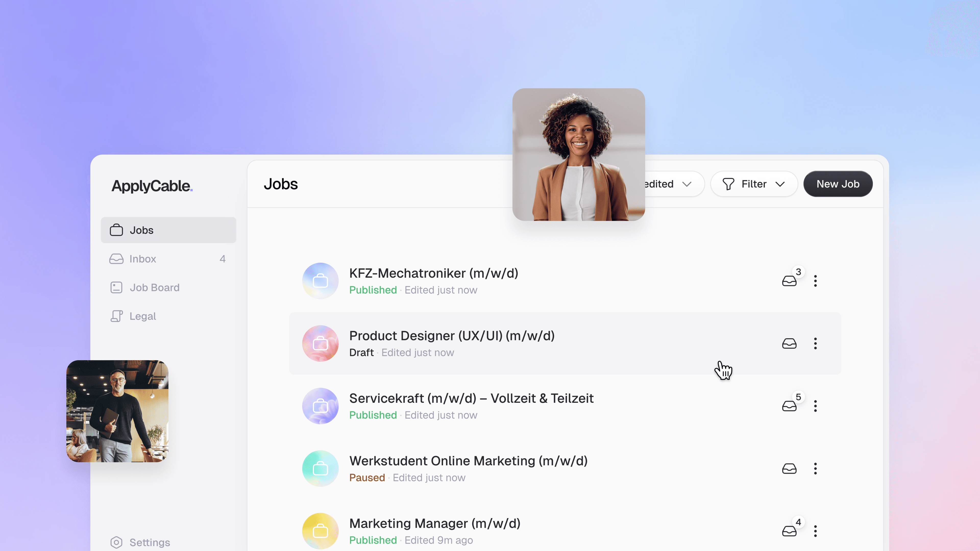This screenshot has width=980, height=551.
Task: Click the Marketing Manager yellow briefcase avatar
Action: pos(320,531)
